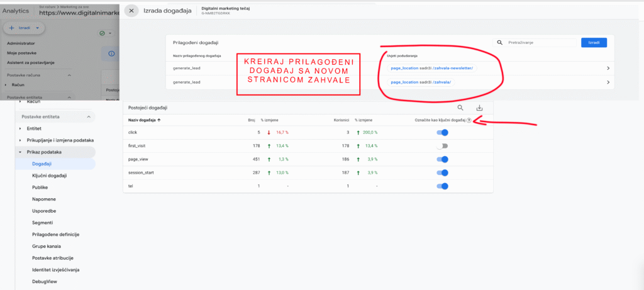Image resolution: width=644 pixels, height=290 pixels.
Task: Enable key event for first_visit
Action: [443, 146]
